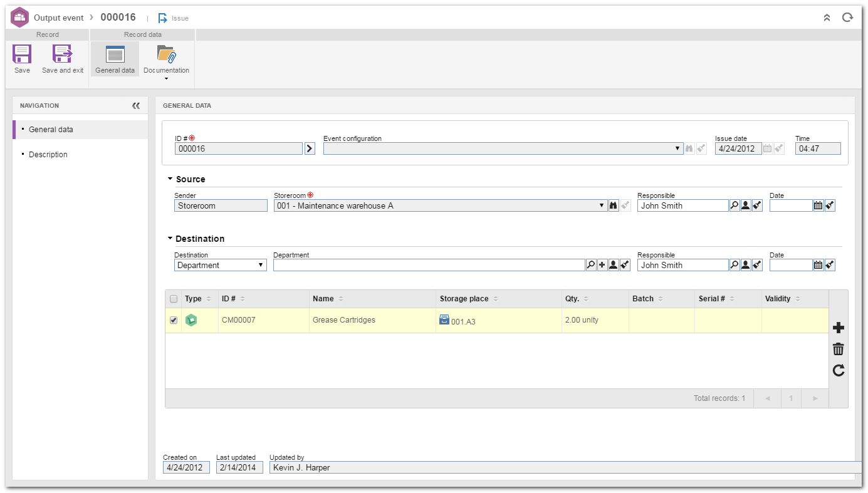Screen dimensions: 868x493
Task: Click the Save and exit icon
Action: [x=63, y=54]
